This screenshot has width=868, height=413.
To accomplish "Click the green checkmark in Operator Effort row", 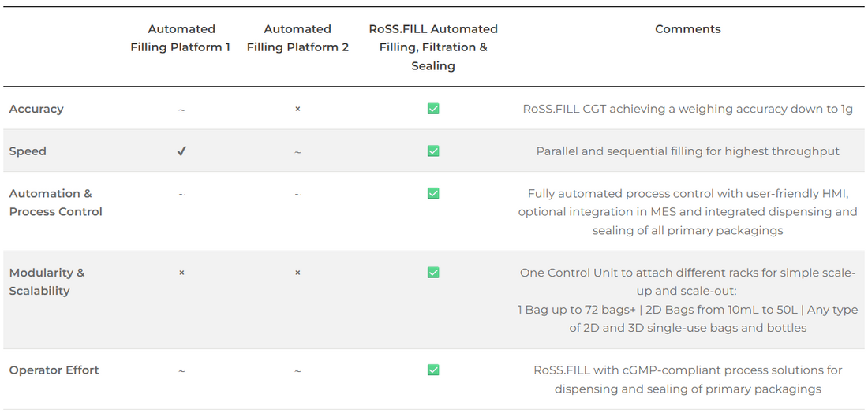I will click(x=433, y=370).
